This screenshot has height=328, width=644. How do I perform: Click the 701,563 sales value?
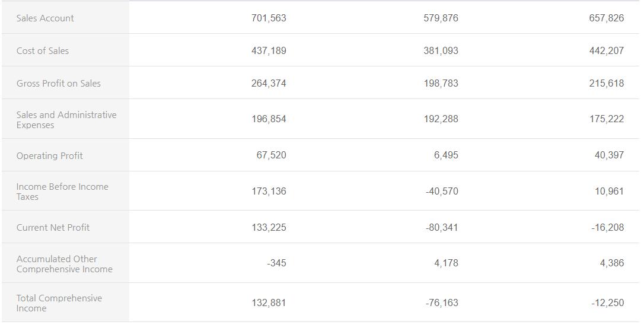tap(269, 18)
